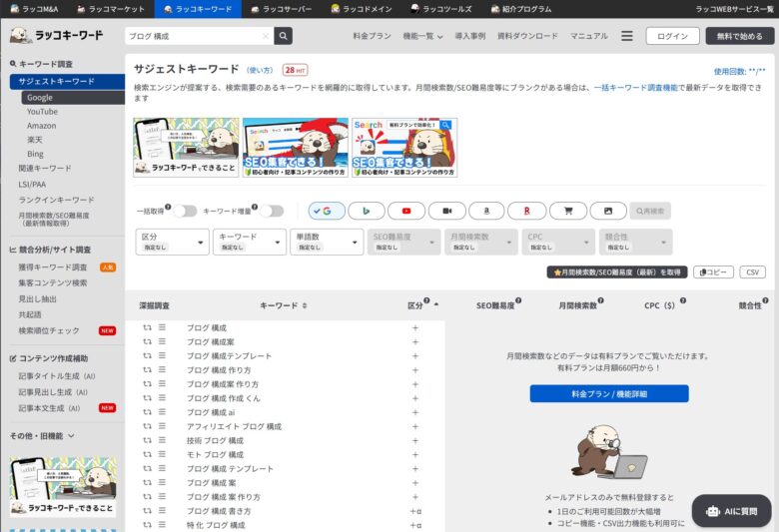The image size is (779, 532).
Task: Open 獲得キーワード調査 in the sidebar
Action: click(53, 267)
